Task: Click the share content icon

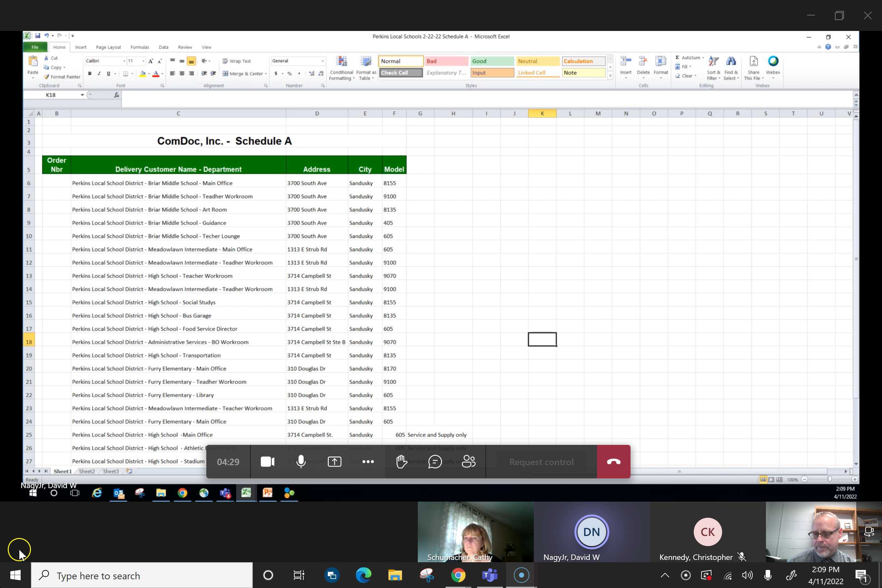Action: (x=334, y=462)
